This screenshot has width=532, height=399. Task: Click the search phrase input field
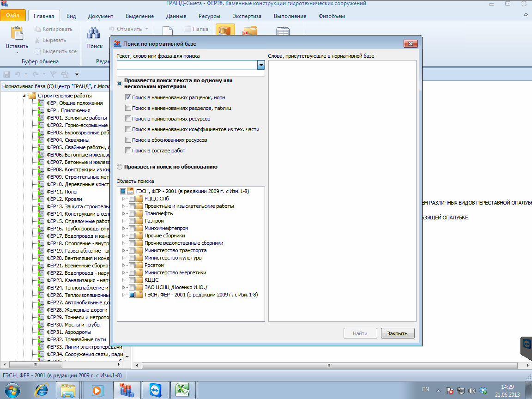point(187,65)
